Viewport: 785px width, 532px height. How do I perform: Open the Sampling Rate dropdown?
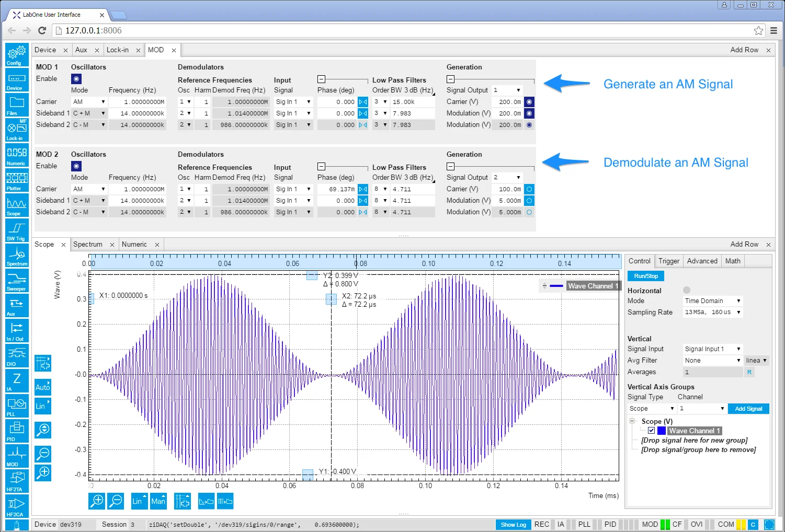tap(713, 313)
